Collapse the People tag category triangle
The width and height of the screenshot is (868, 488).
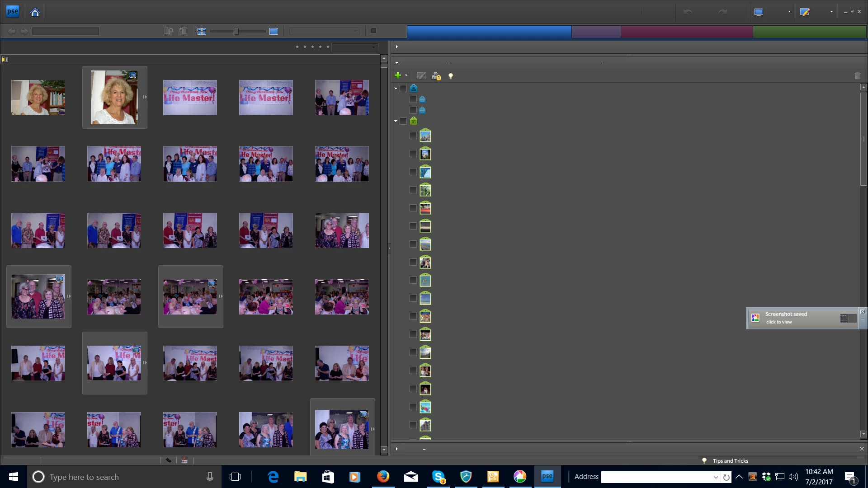click(396, 89)
